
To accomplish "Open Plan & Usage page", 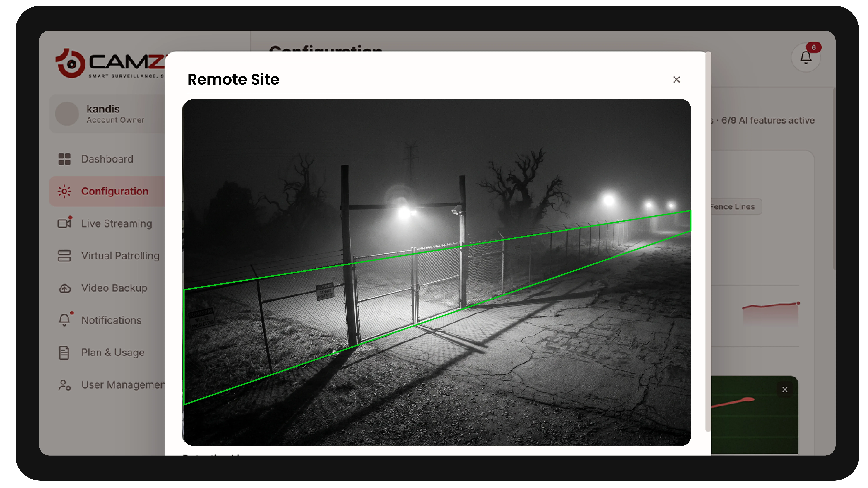I will pos(107,353).
